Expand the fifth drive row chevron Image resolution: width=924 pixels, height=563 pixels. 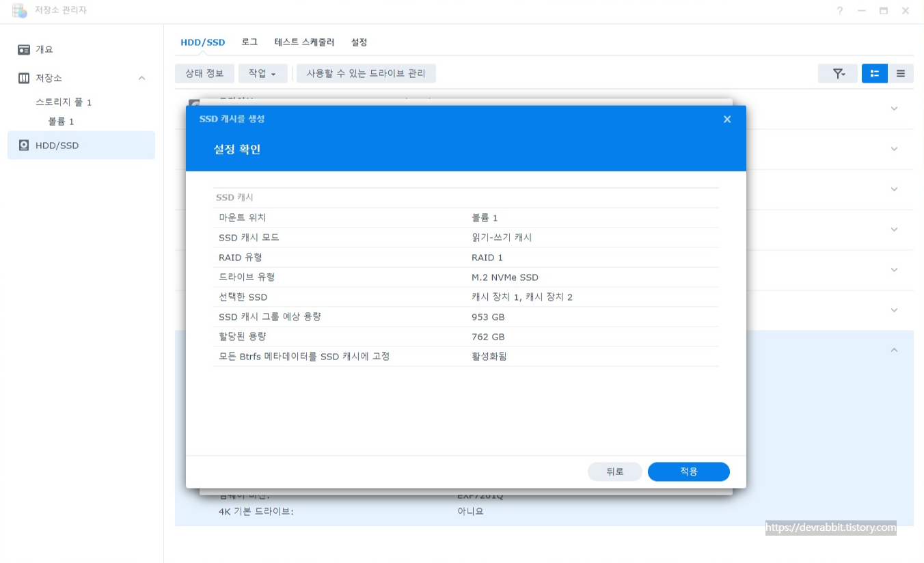[894, 270]
